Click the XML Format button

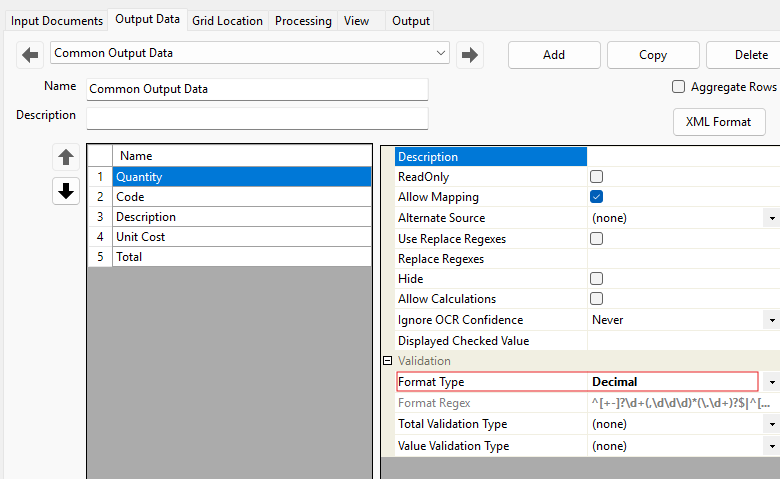pyautogui.click(x=718, y=122)
